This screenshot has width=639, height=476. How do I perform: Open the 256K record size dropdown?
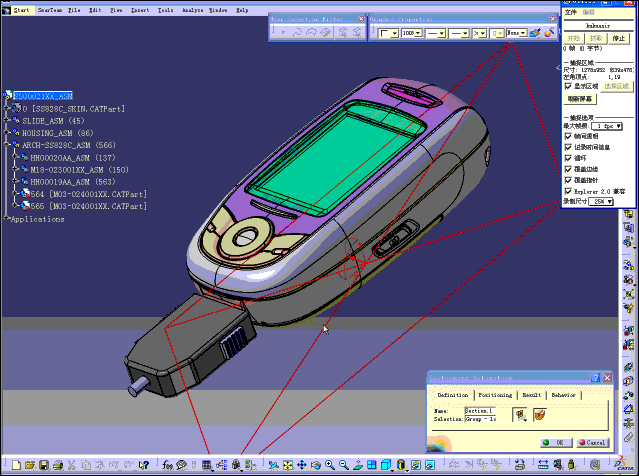point(601,201)
